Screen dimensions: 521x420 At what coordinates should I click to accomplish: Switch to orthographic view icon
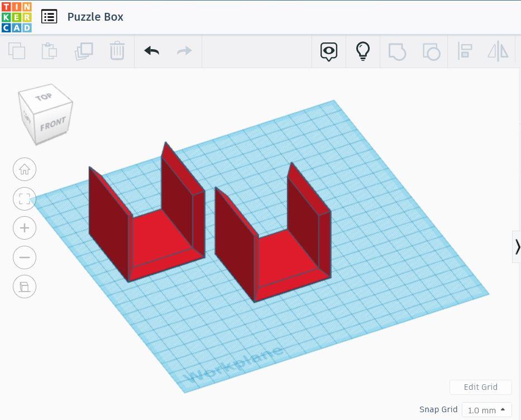(x=25, y=287)
